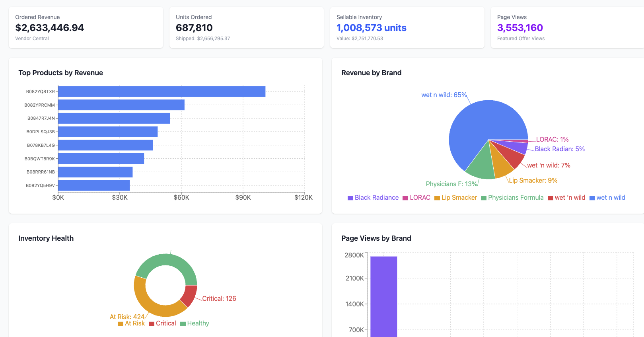Click the 'Page Views by Brand' heading
The image size is (644, 337).
376,238
